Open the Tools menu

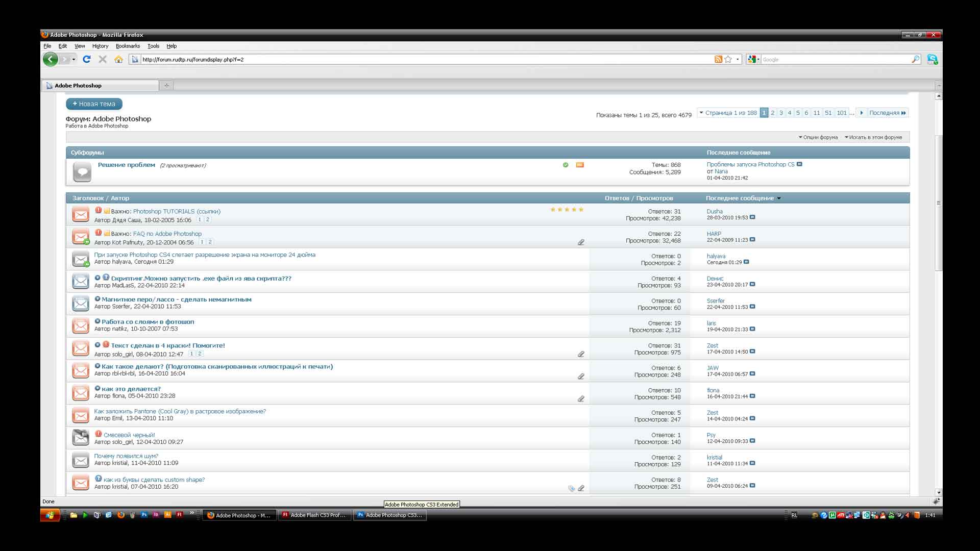[153, 46]
